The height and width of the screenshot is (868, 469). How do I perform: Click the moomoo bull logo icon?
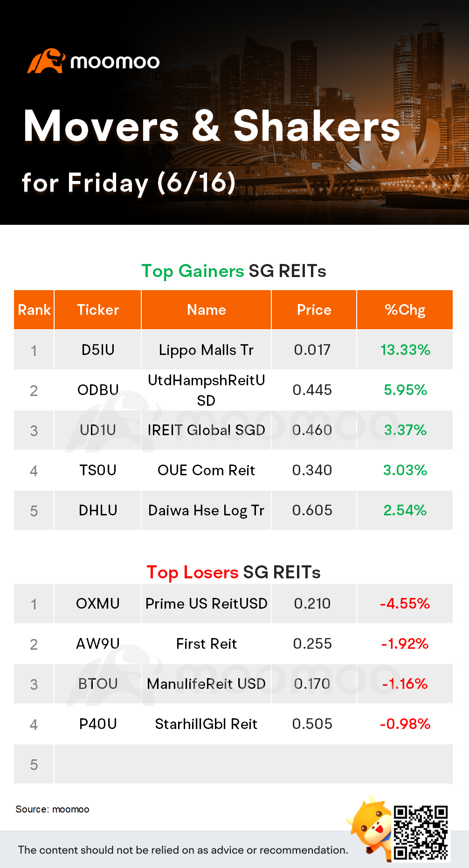[x=46, y=62]
